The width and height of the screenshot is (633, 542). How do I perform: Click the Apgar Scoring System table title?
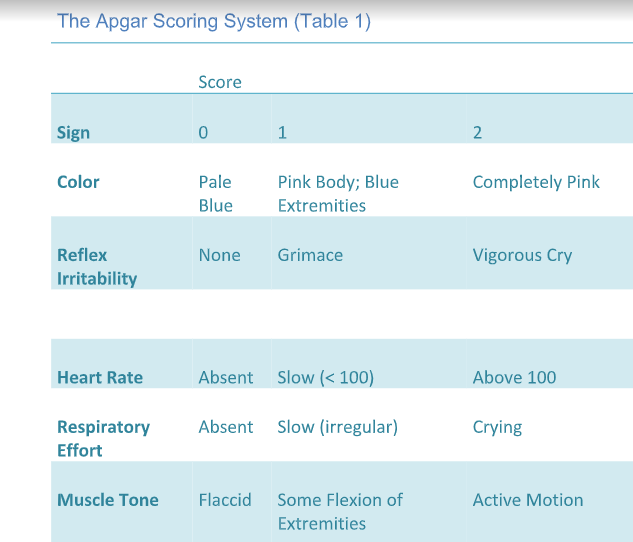pyautogui.click(x=214, y=21)
